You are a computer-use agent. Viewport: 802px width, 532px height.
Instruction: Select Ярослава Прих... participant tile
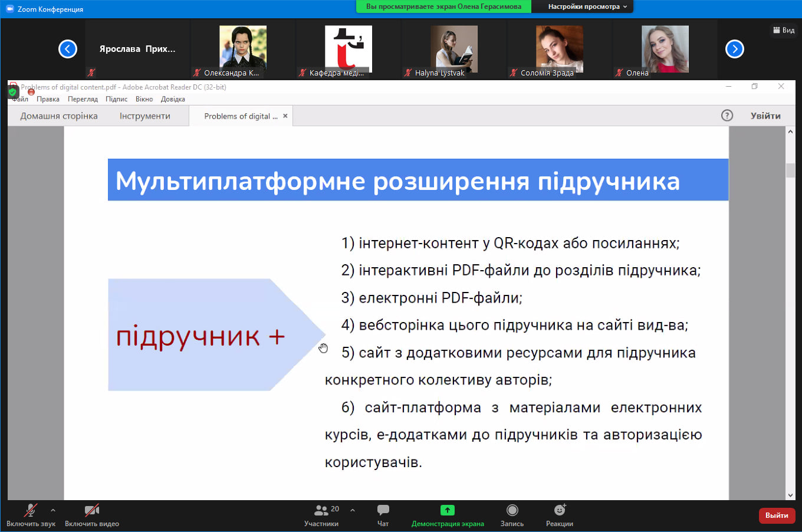137,49
